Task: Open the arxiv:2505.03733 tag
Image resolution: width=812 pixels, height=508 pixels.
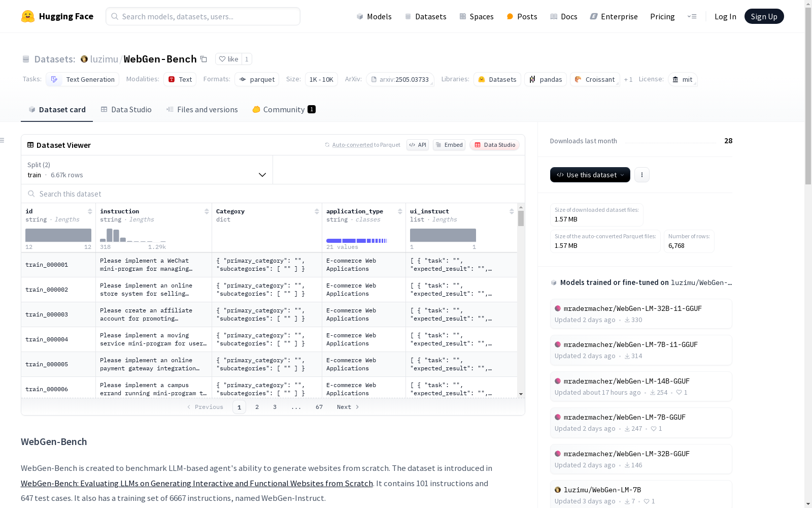Action: pyautogui.click(x=400, y=79)
